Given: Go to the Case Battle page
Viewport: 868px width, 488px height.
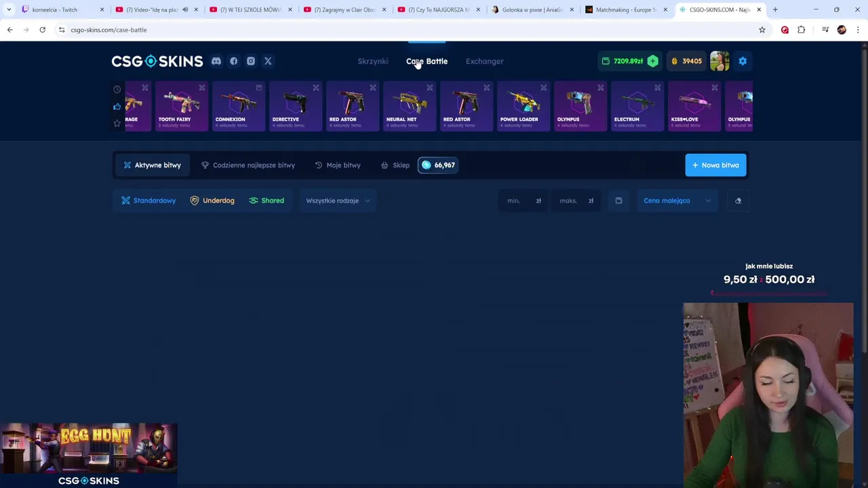Looking at the screenshot, I should pyautogui.click(x=427, y=61).
